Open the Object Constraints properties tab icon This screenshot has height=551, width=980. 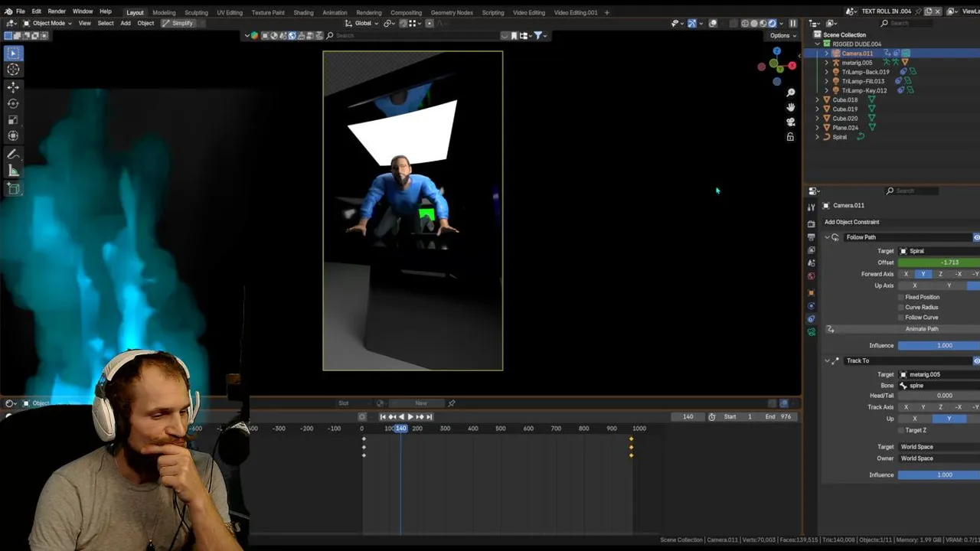pos(811,318)
